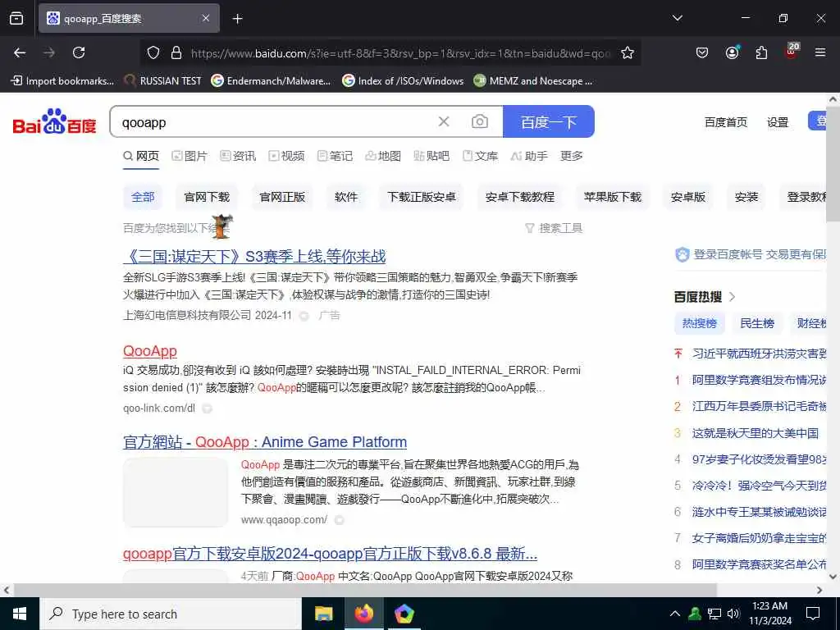Select 全部 filter chip

pyautogui.click(x=143, y=197)
